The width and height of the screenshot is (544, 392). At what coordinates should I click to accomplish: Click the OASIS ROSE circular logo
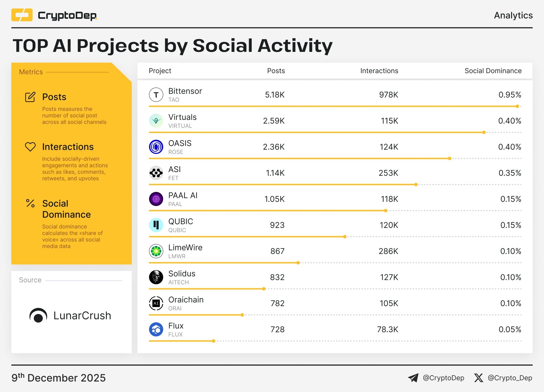156,147
